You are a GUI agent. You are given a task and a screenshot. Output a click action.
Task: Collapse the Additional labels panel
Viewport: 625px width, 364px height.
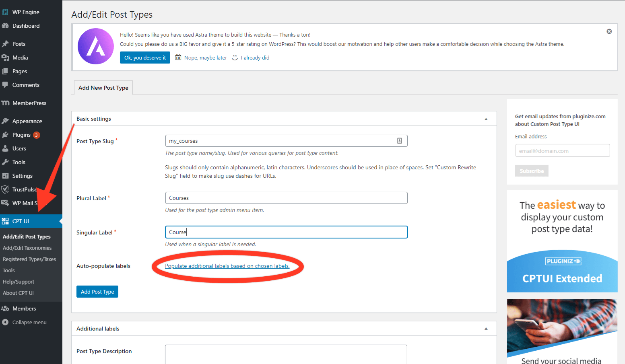pyautogui.click(x=486, y=329)
